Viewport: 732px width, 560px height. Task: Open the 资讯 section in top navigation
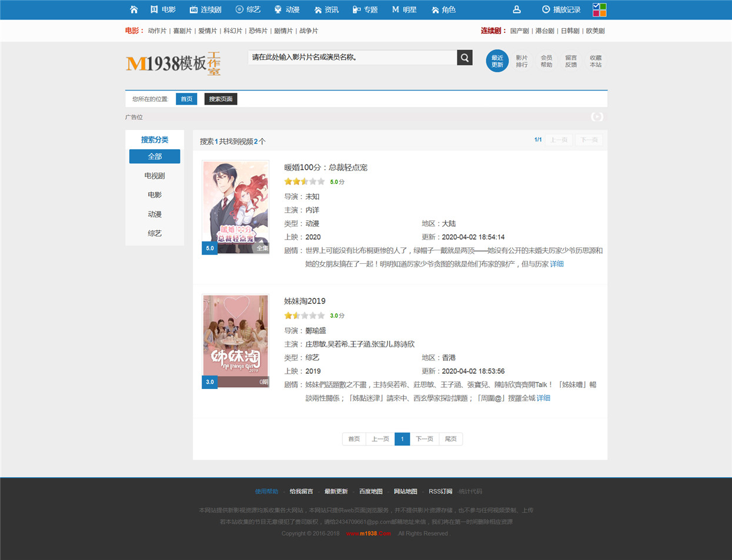326,9
